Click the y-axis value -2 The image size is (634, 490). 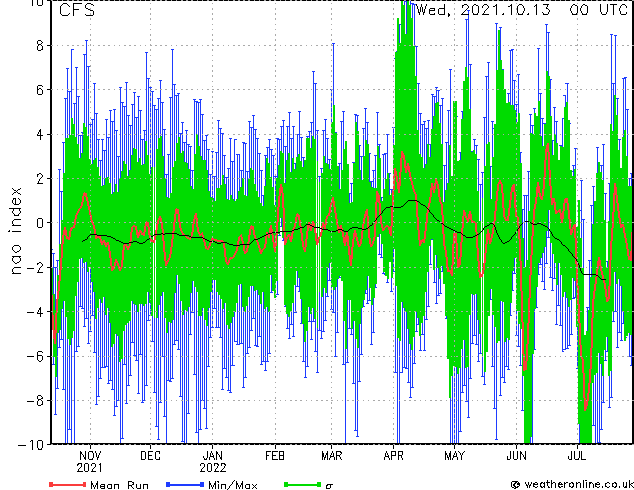pyautogui.click(x=35, y=267)
